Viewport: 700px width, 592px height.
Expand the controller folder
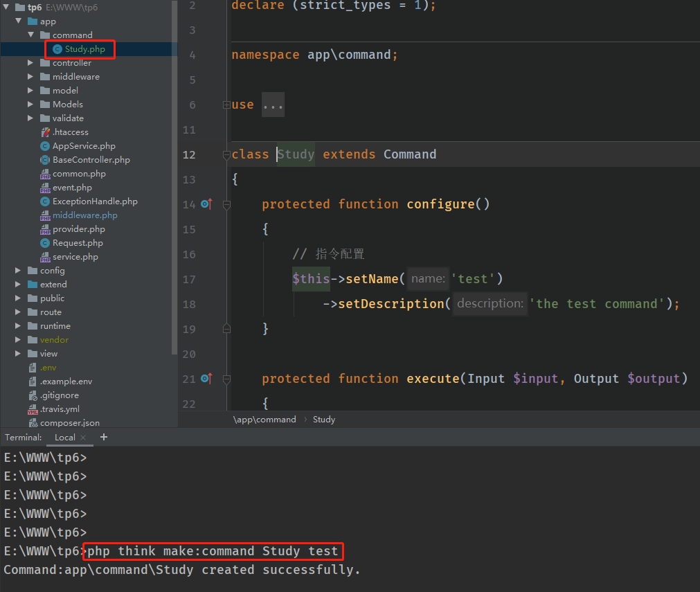[x=30, y=63]
